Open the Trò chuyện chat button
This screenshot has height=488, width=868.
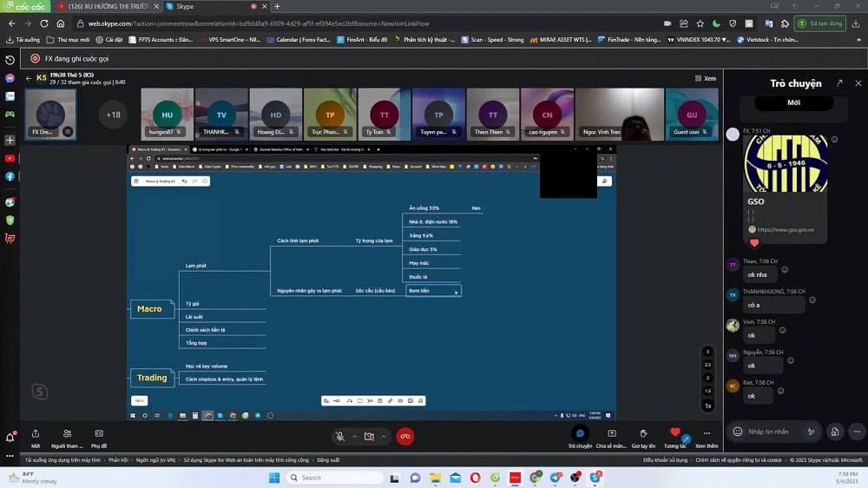coord(580,437)
